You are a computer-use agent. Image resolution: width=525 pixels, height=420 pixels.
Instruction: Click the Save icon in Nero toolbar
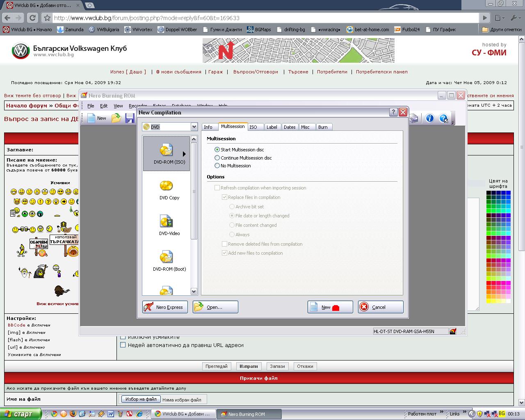[x=130, y=119]
